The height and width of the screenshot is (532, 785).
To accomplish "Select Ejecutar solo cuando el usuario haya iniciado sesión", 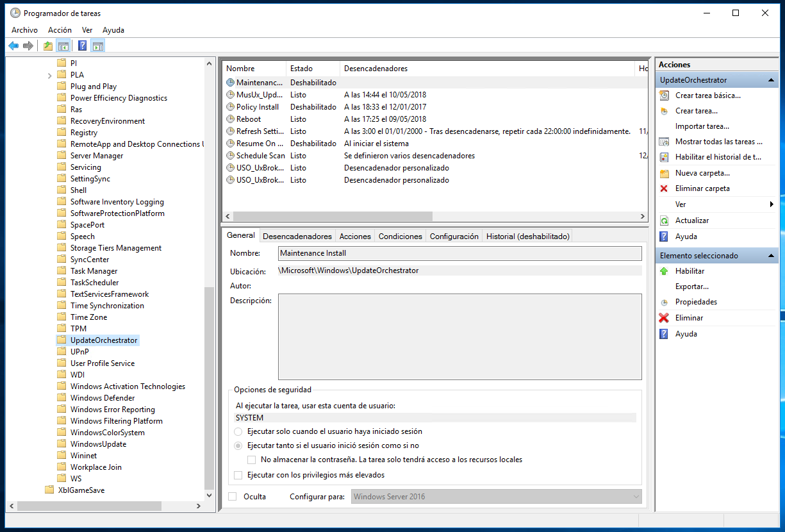I will coord(238,431).
